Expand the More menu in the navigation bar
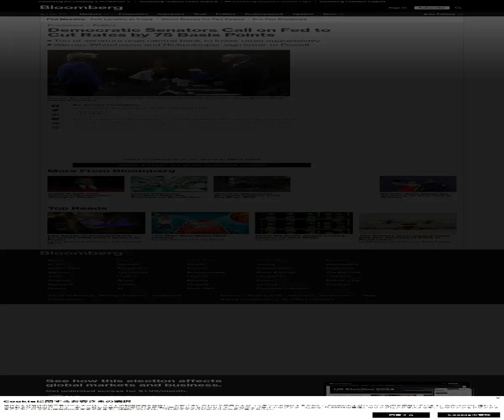The image size is (504, 420). (x=333, y=14)
